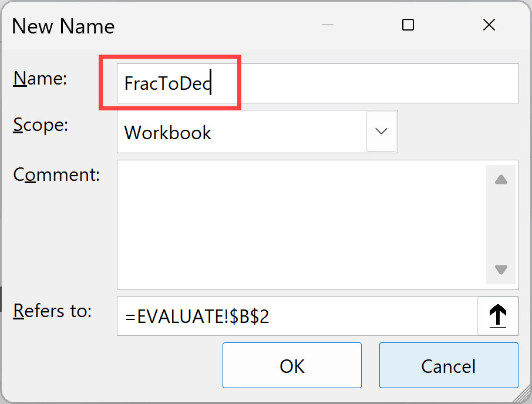The image size is (532, 404).
Task: Click the comment scrollbar down arrow
Action: pos(501,270)
